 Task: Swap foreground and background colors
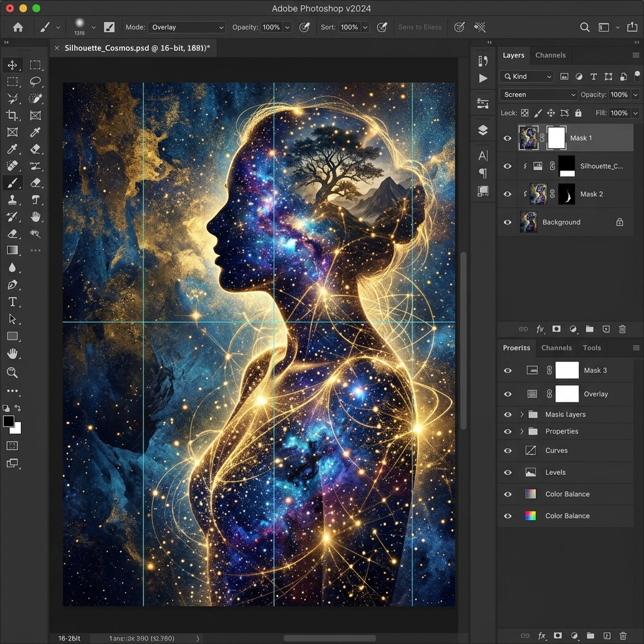pos(17,408)
